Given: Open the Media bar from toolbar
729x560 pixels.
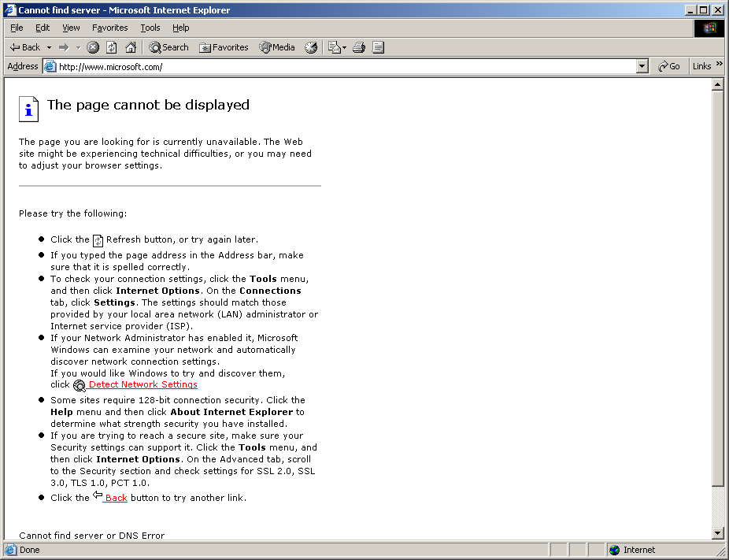Looking at the screenshot, I should 277,47.
